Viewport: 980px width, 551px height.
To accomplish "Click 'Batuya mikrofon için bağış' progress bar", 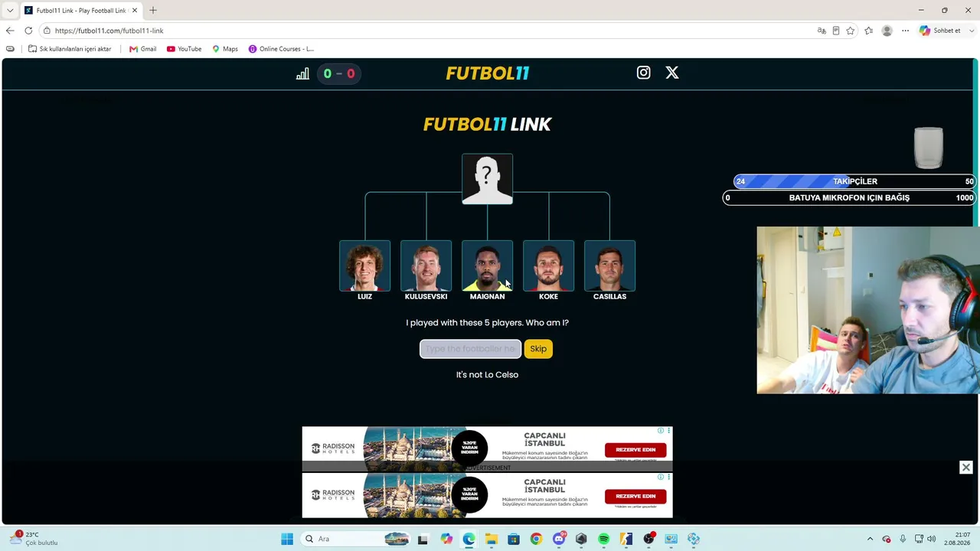I will tap(849, 197).
